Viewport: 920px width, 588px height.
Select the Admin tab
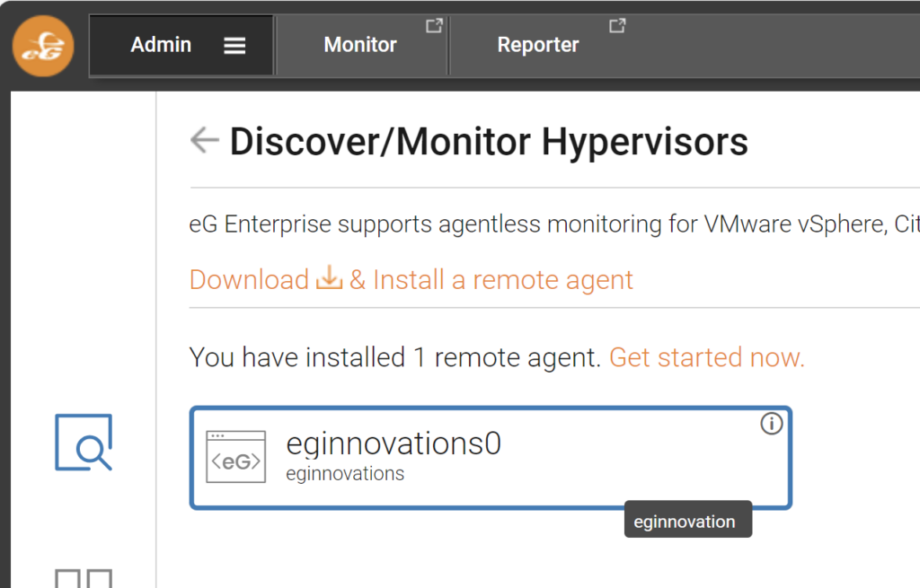(181, 46)
